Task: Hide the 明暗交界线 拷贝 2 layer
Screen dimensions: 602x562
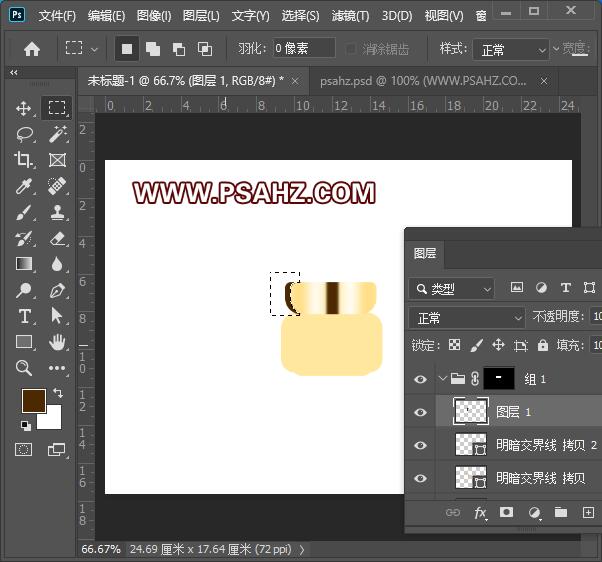Action: point(421,445)
